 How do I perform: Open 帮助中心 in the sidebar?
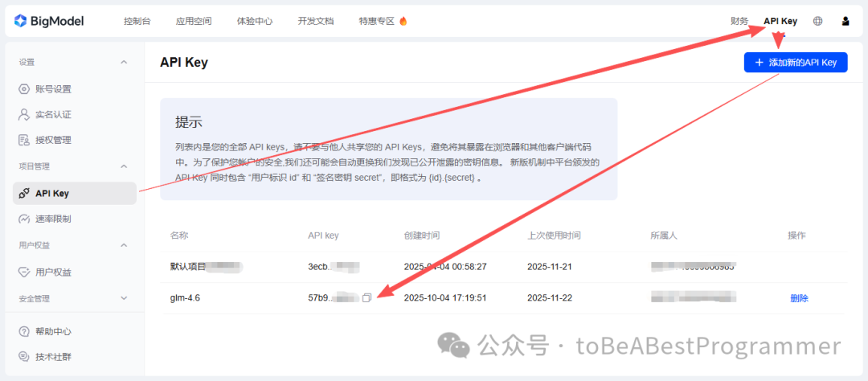(53, 332)
